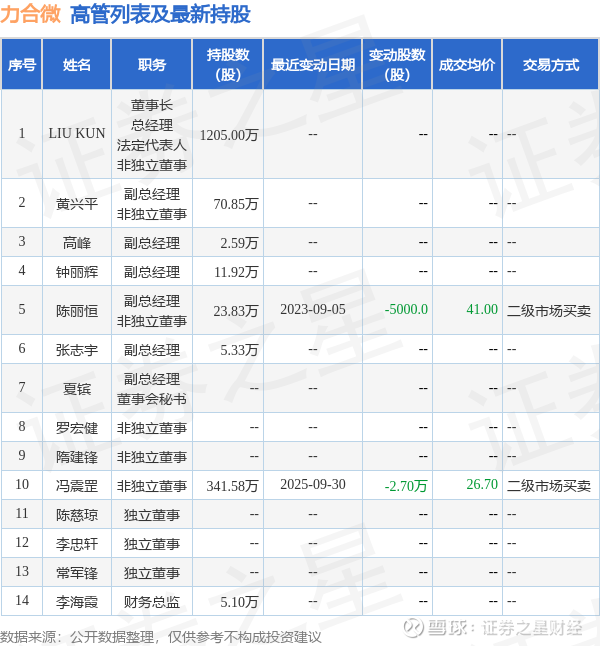Select the name 黄兴平

coord(77,204)
